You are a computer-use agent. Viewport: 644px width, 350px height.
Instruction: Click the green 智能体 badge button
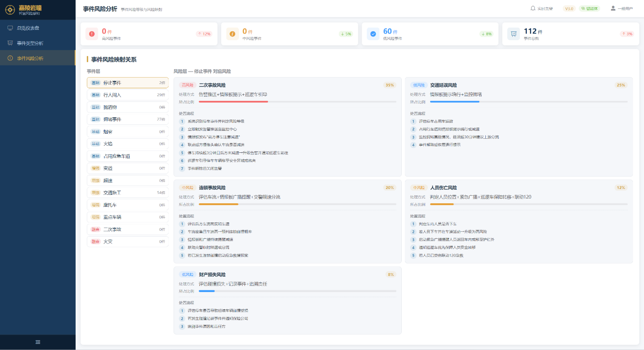point(589,8)
